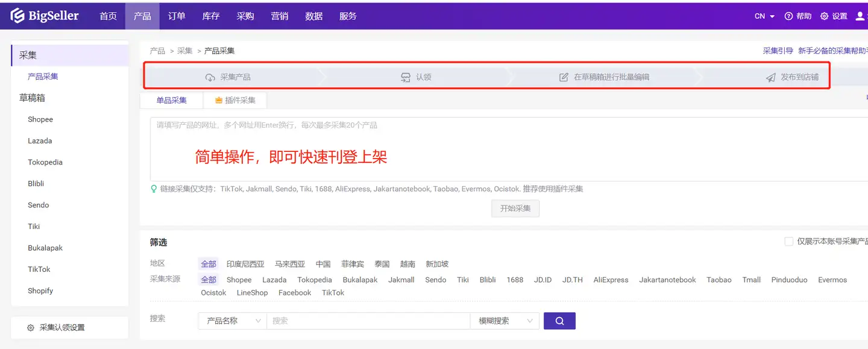
Task: Open the CN language dropdown
Action: 764,16
